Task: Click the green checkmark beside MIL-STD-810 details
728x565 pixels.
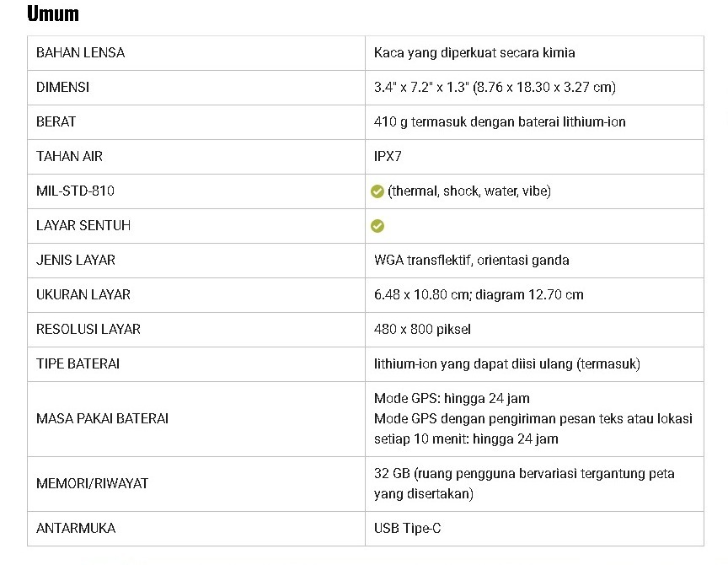Action: [377, 191]
